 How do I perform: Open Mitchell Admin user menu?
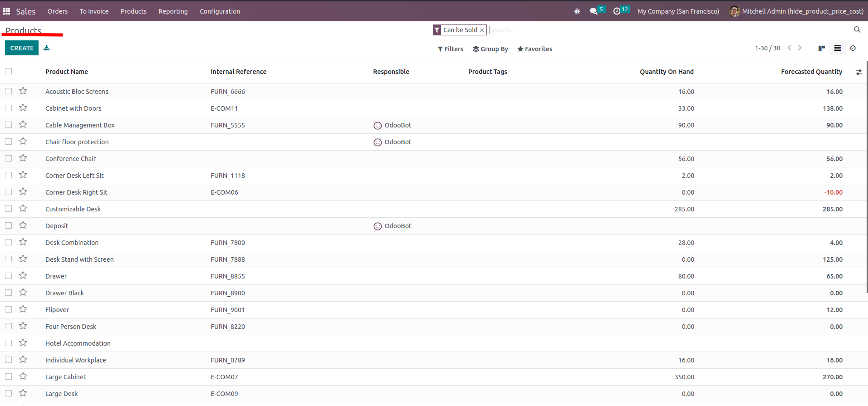(796, 11)
